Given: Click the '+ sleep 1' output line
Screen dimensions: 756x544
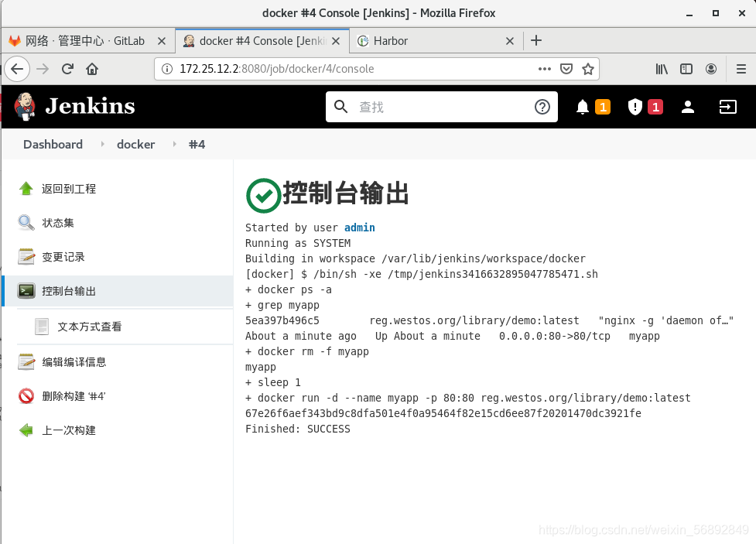Looking at the screenshot, I should [273, 382].
